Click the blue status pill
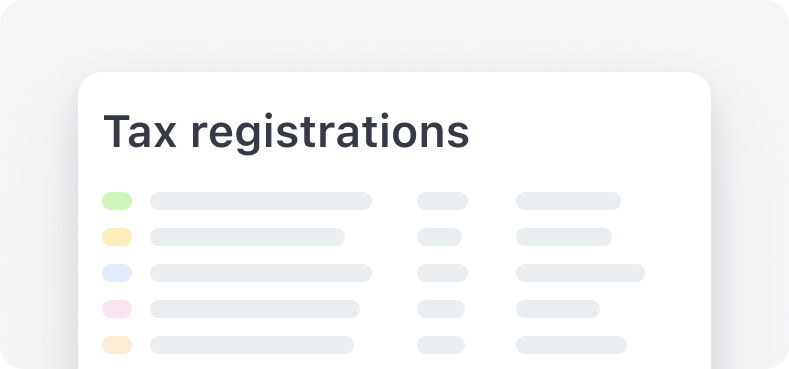 coord(117,273)
